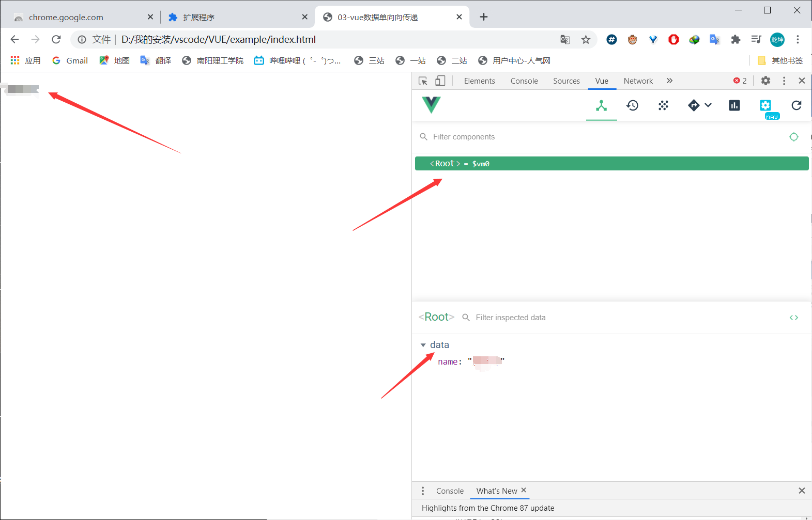Image resolution: width=812 pixels, height=520 pixels.
Task: Open 其他书签 folder
Action: pyautogui.click(x=780, y=60)
